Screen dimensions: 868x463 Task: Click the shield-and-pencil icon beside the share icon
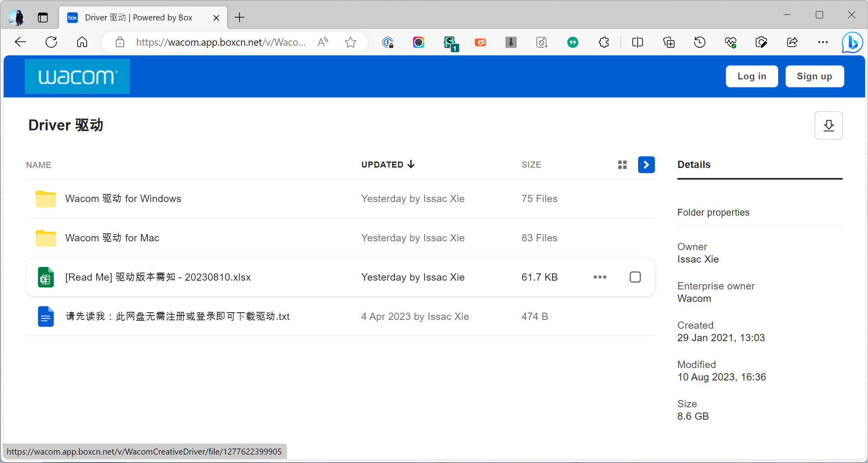point(761,42)
